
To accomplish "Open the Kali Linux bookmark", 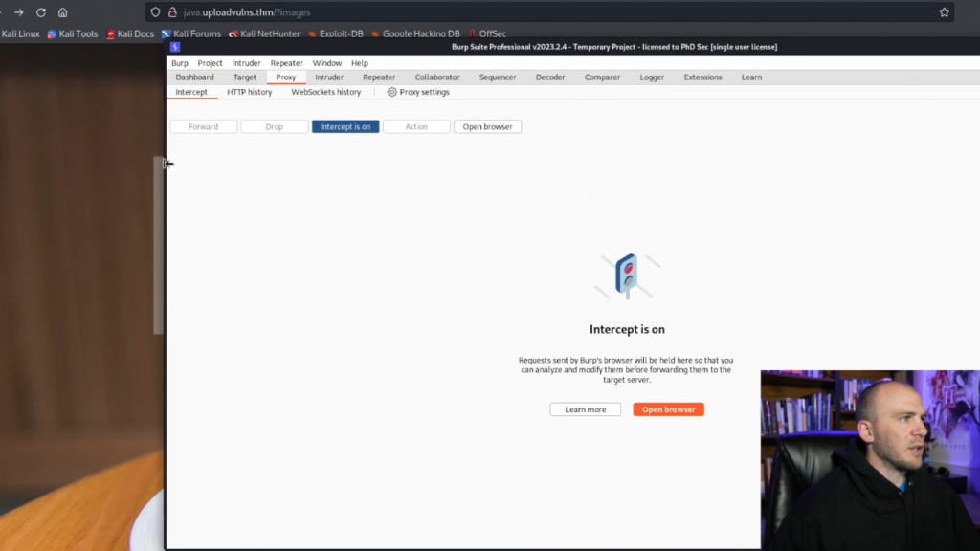I will tap(20, 33).
